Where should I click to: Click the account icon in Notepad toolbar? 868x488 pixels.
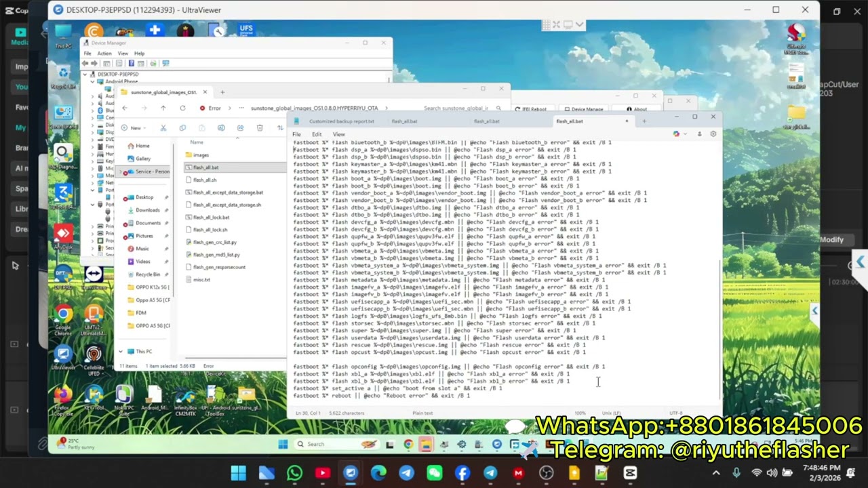click(x=699, y=134)
